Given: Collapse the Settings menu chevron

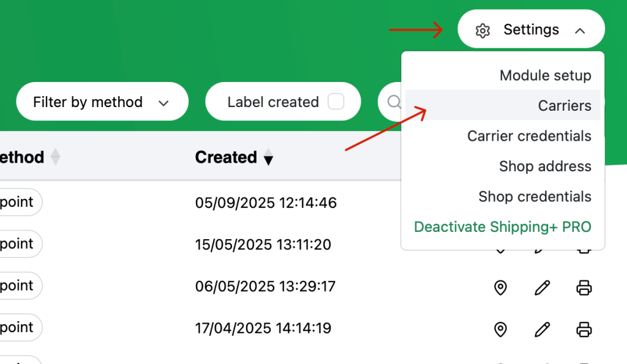Looking at the screenshot, I should pyautogui.click(x=580, y=31).
